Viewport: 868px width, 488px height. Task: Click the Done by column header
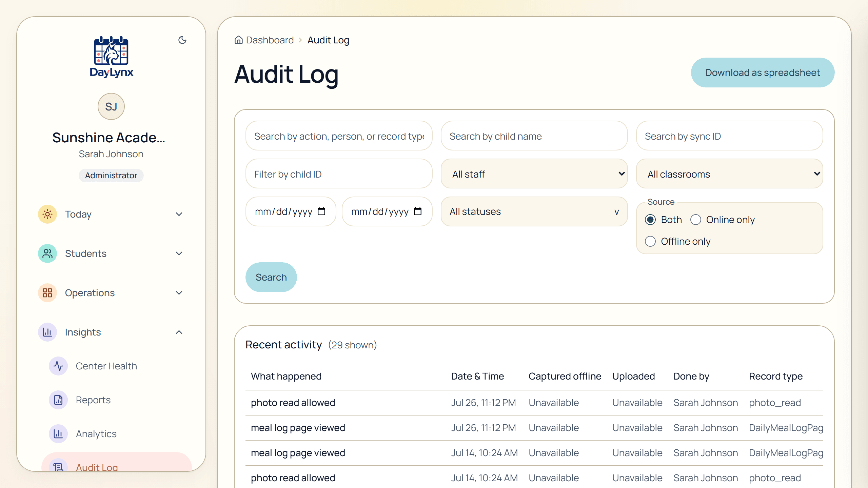(691, 376)
